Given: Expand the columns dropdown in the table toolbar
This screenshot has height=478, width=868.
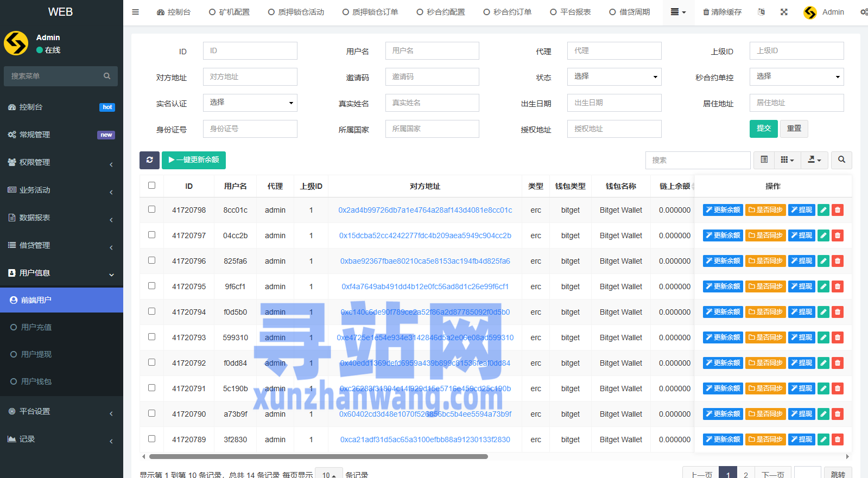Looking at the screenshot, I should pyautogui.click(x=787, y=160).
